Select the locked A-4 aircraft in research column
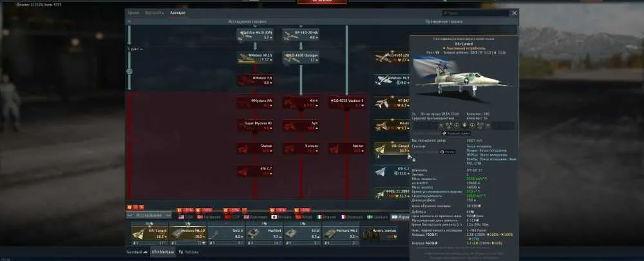Viewport: 644px width, 261px height. point(301,102)
